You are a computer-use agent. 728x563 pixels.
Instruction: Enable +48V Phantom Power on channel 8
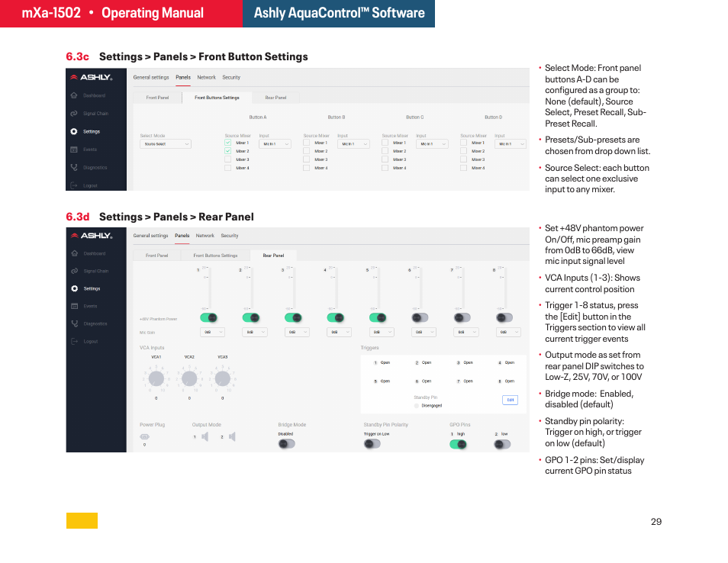[x=504, y=318]
